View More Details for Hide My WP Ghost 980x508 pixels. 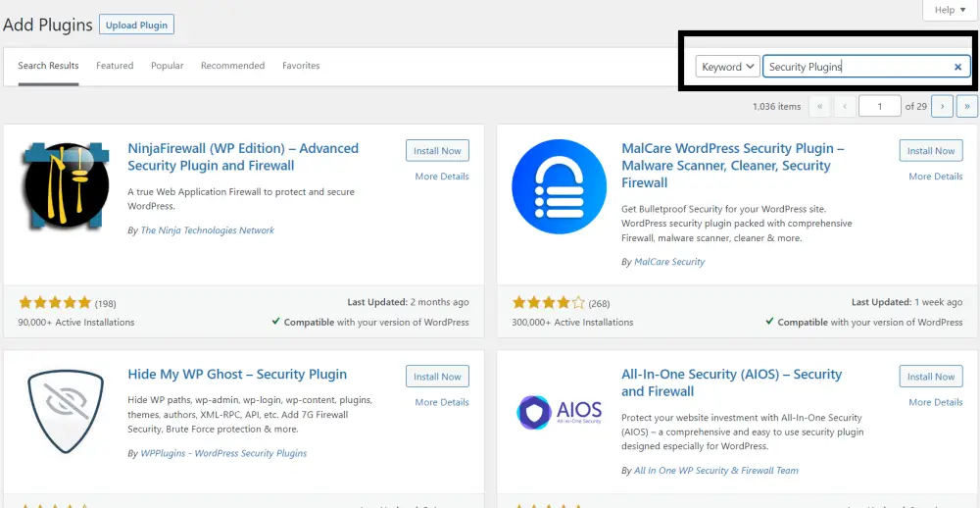[442, 402]
